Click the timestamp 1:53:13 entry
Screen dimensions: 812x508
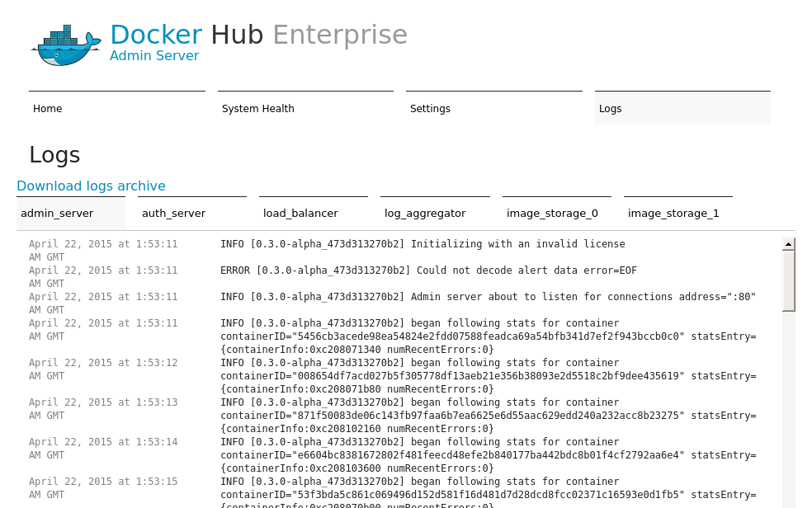[103, 409]
